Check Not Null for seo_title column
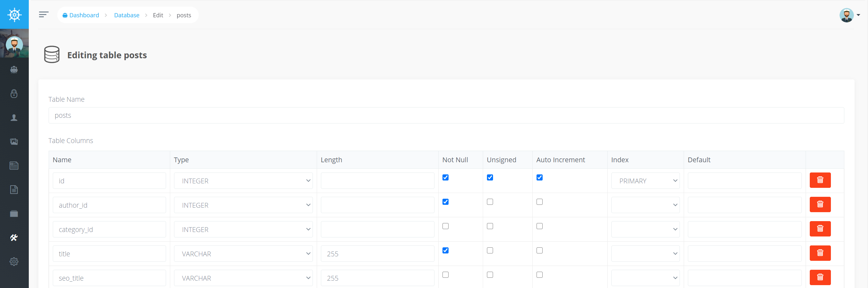Image resolution: width=868 pixels, height=288 pixels. (445, 275)
